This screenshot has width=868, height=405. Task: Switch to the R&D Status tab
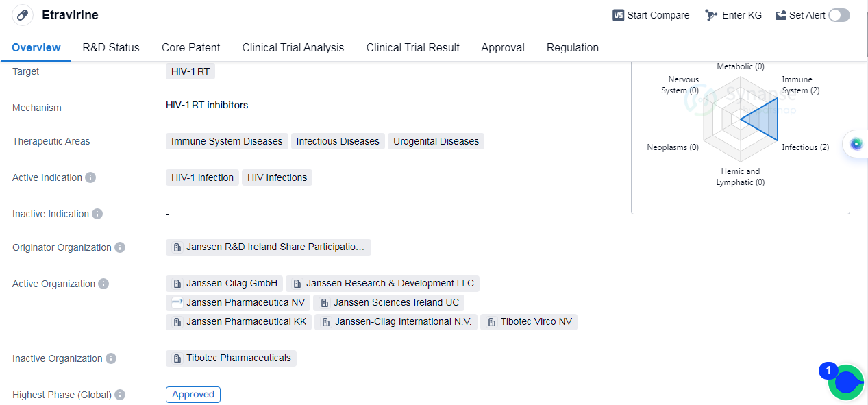(111, 47)
